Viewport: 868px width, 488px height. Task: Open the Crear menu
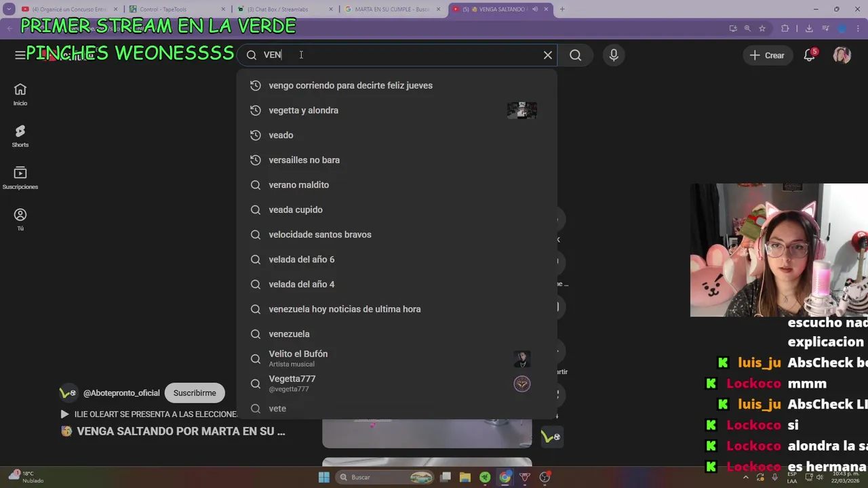pos(767,56)
